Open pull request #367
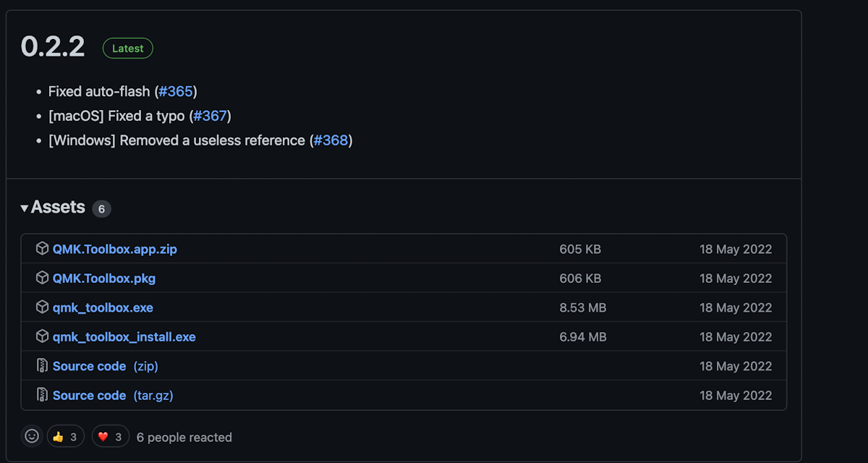Image resolution: width=868 pixels, height=463 pixels. pyautogui.click(x=210, y=116)
